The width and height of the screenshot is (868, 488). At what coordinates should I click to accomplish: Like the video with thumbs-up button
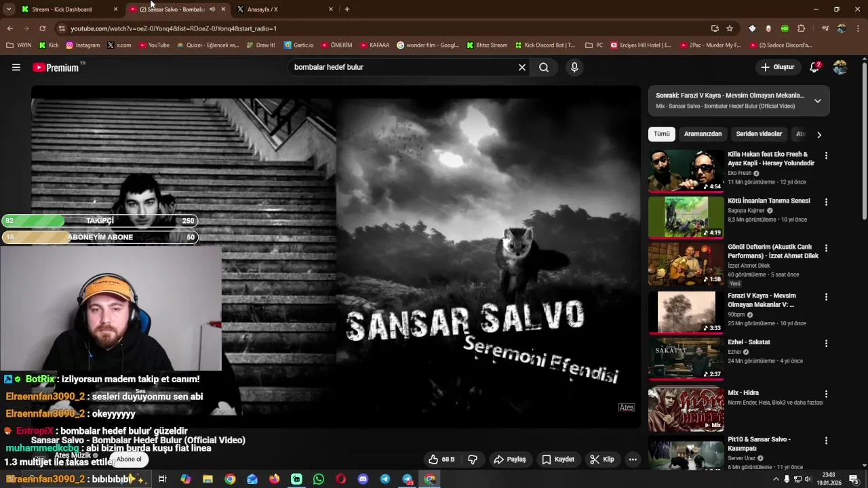tap(441, 459)
